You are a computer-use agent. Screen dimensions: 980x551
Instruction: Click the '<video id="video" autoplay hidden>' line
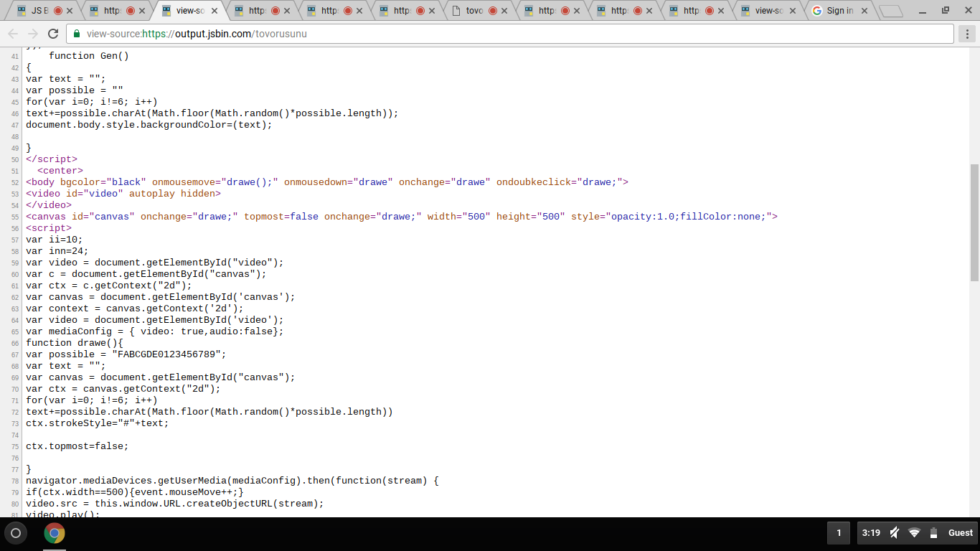[x=123, y=194]
